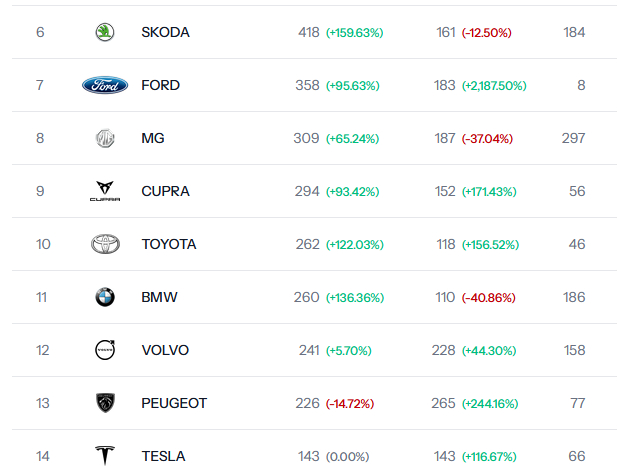This screenshot has height=476, width=619.
Task: Click the Skoda brand logo
Action: 104,32
